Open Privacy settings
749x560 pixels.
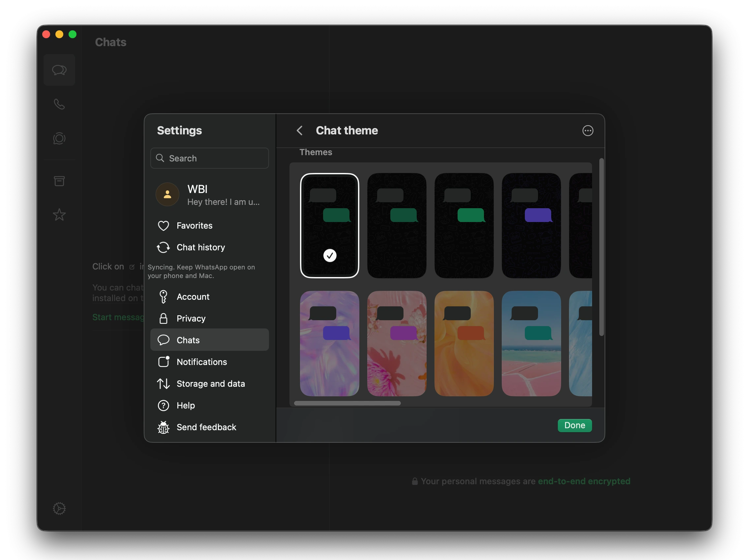pyautogui.click(x=191, y=318)
